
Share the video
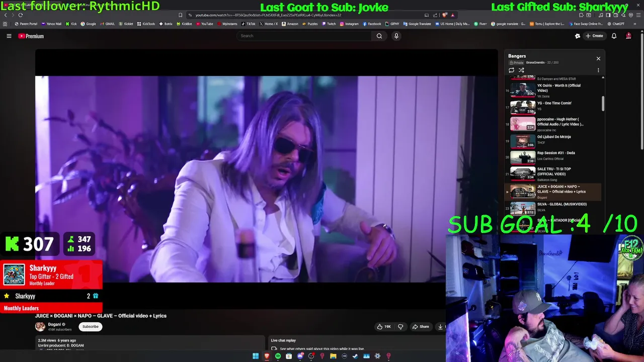[421, 327]
